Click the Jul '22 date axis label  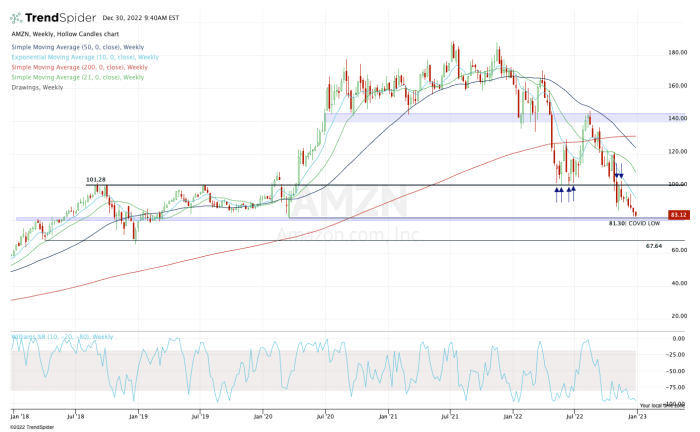click(574, 417)
